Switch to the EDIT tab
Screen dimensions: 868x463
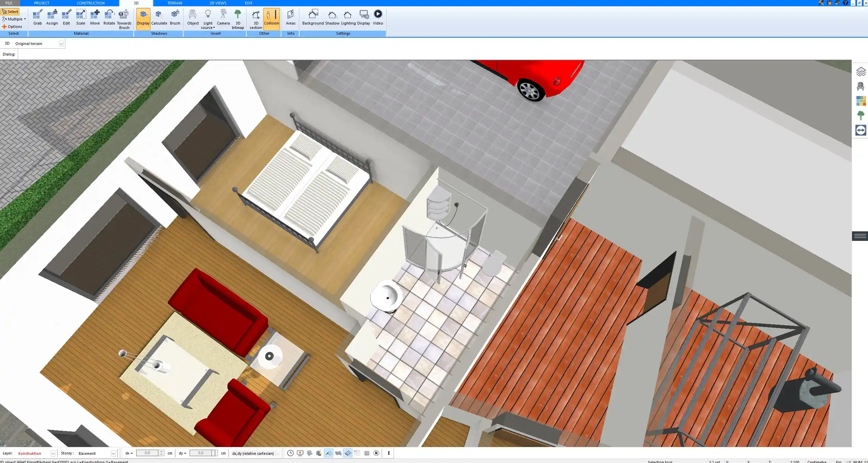coord(249,3)
